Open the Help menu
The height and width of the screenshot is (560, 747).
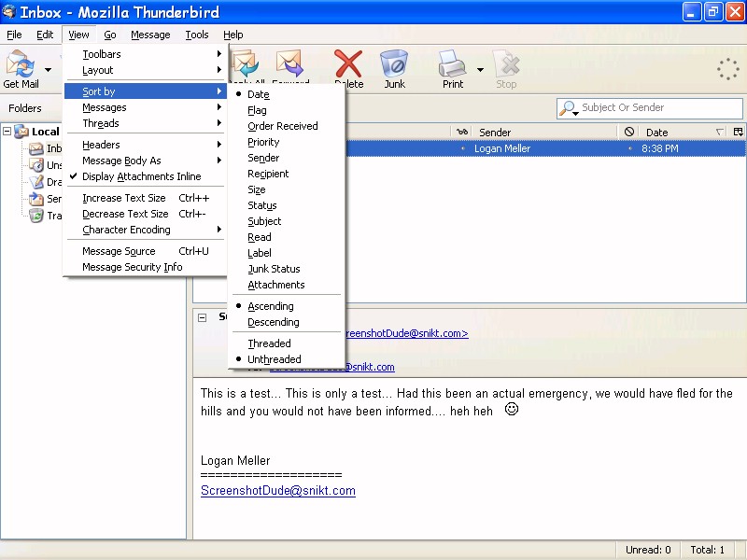[x=233, y=35]
